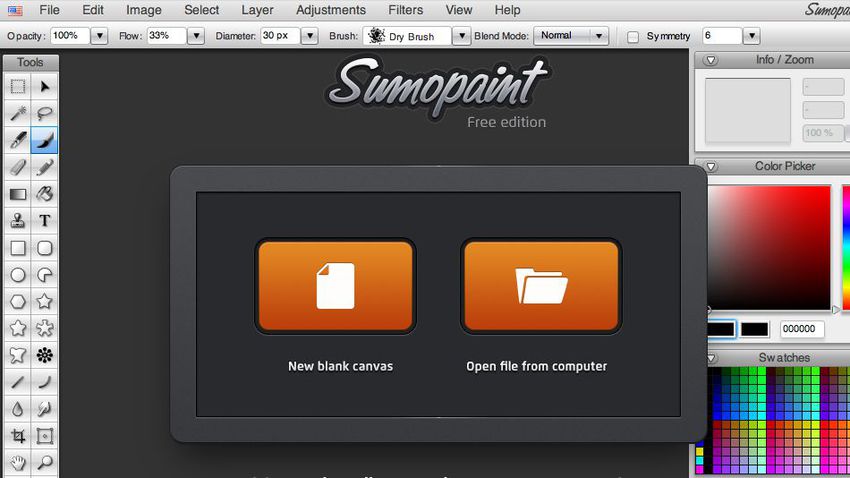The image size is (850, 478).
Task: Open the Filters menu
Action: point(405,10)
